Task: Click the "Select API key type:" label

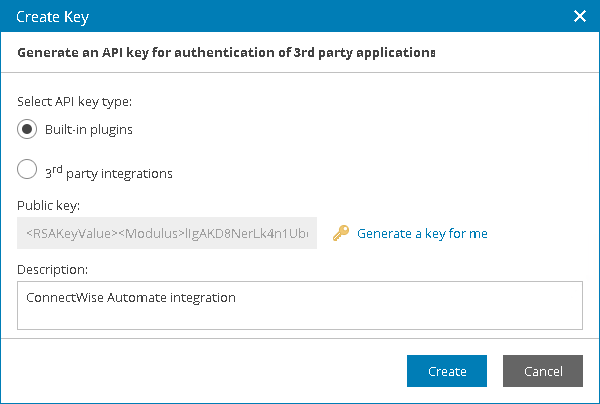Action: (75, 102)
